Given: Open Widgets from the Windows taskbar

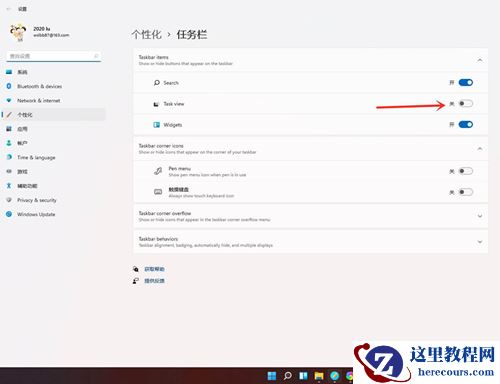Looking at the screenshot, I should (303, 376).
